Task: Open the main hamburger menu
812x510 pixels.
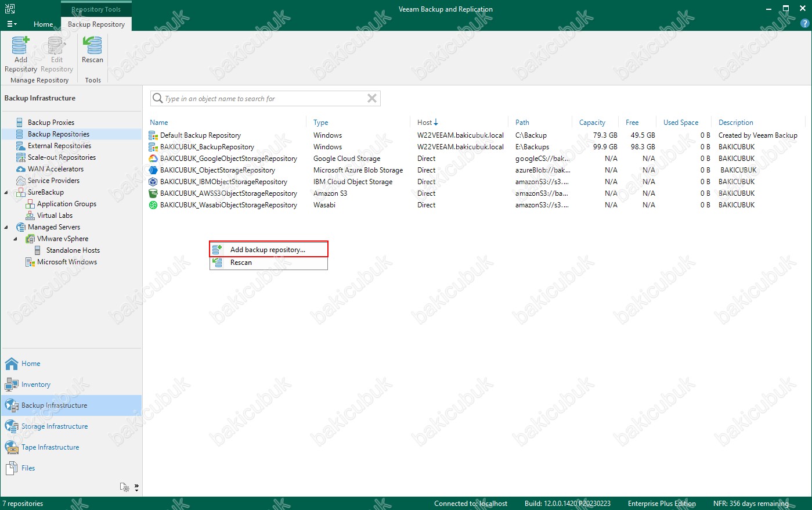Action: (12, 24)
